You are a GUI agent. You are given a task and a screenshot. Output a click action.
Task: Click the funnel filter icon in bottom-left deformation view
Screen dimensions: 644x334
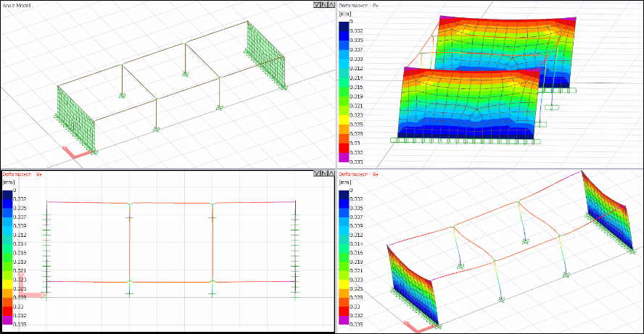click(x=315, y=174)
